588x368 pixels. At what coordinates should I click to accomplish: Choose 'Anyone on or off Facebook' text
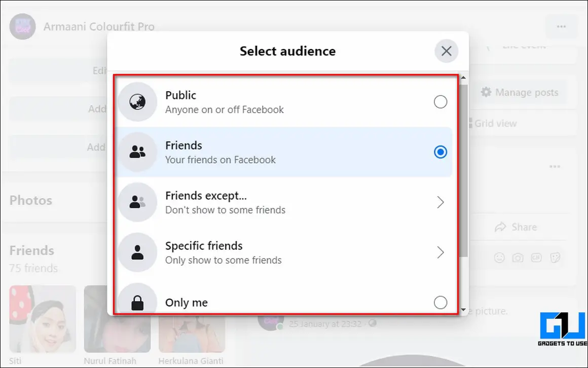pos(224,109)
